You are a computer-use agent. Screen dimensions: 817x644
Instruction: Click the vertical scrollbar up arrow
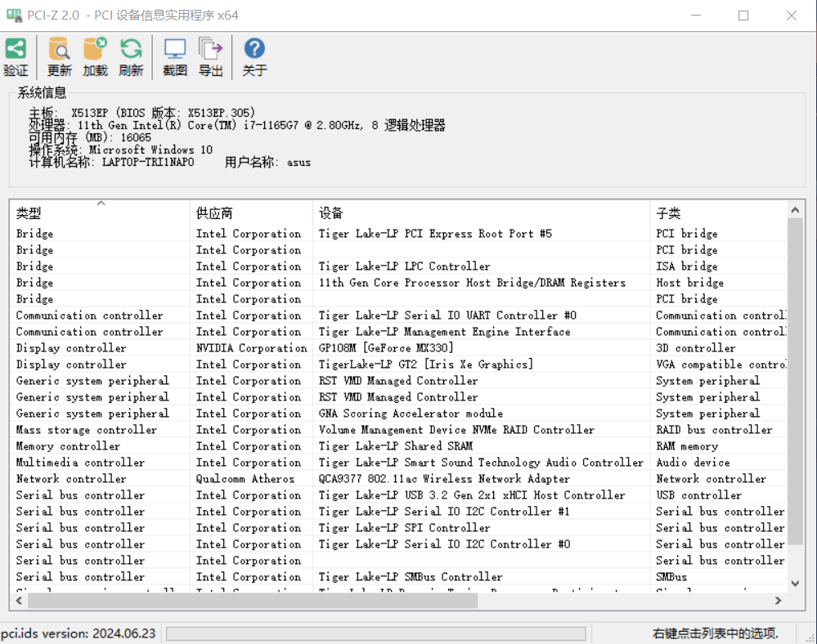pyautogui.click(x=795, y=210)
